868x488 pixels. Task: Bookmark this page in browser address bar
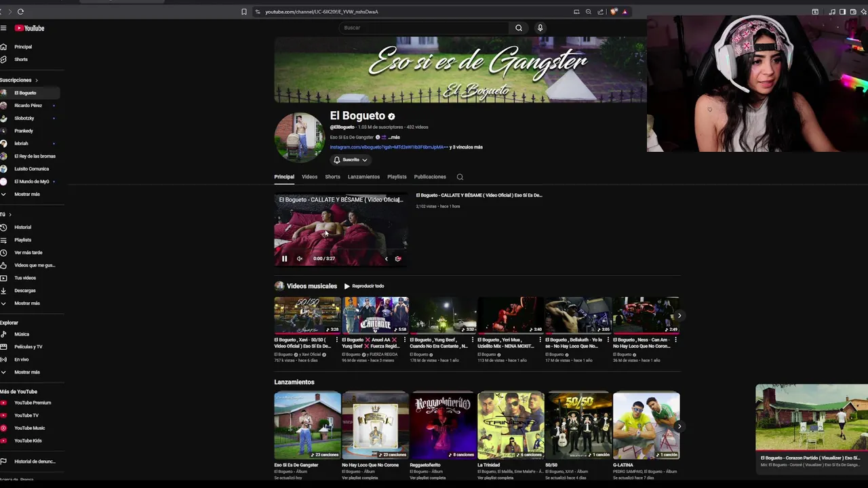tap(244, 12)
